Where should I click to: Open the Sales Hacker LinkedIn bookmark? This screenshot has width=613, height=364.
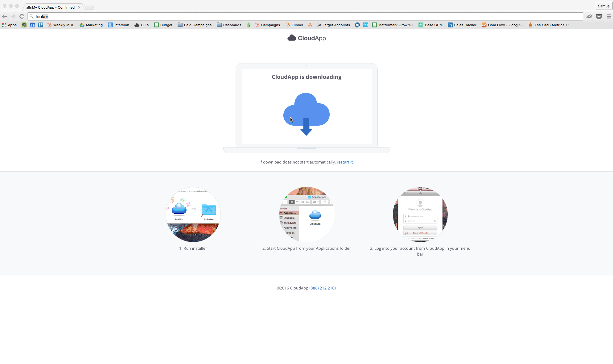pyautogui.click(x=462, y=25)
